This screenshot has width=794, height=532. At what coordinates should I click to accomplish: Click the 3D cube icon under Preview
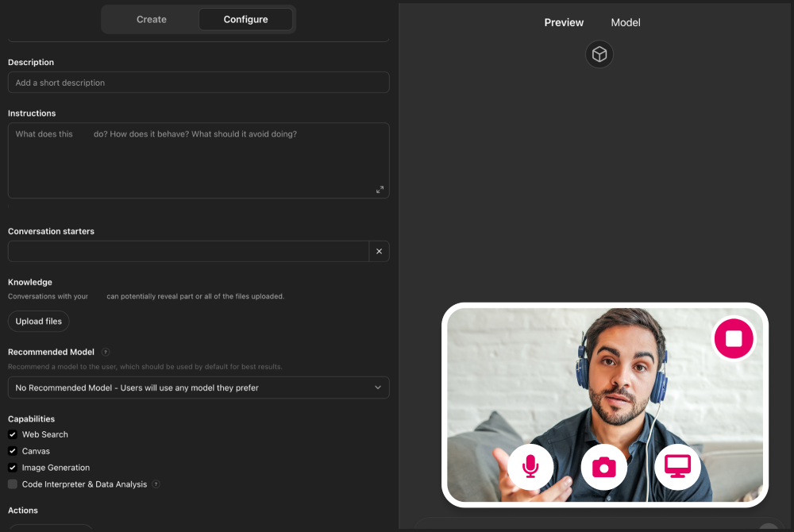(x=599, y=54)
